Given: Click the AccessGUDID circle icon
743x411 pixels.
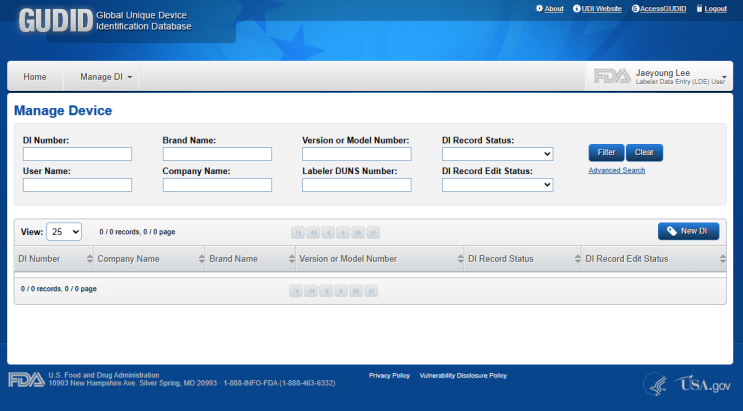Looking at the screenshot, I should (636, 8).
